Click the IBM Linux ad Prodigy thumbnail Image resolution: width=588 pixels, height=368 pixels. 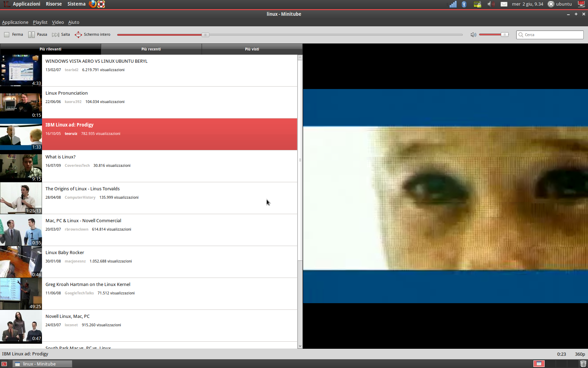tap(21, 134)
